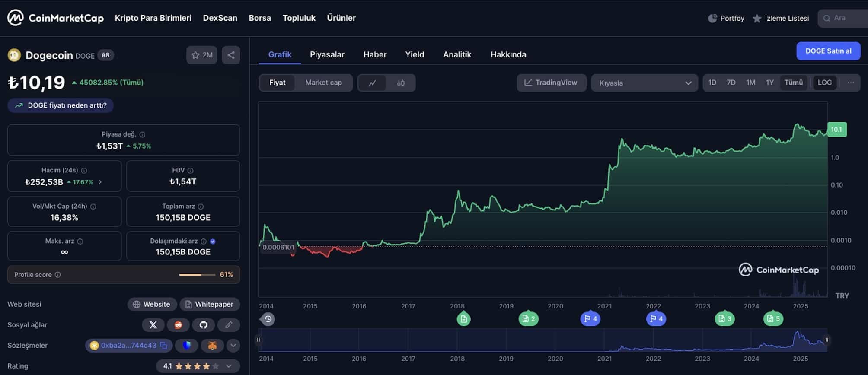Set chart range to 1M

pyautogui.click(x=751, y=83)
